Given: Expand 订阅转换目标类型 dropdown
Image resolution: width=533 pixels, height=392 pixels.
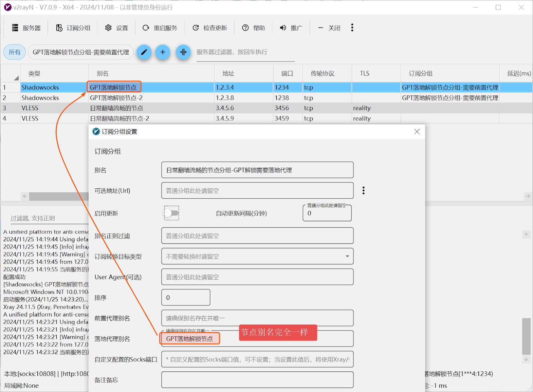Looking at the screenshot, I should (x=347, y=256).
